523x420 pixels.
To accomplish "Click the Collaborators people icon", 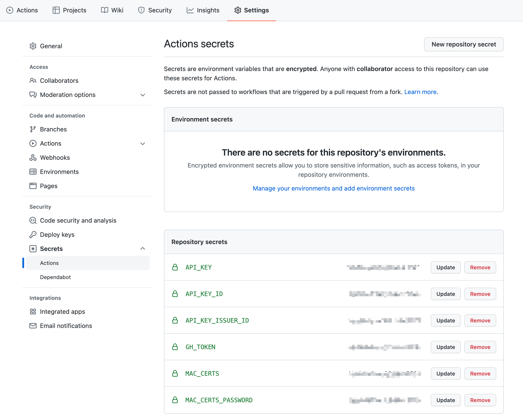I will [x=33, y=81].
